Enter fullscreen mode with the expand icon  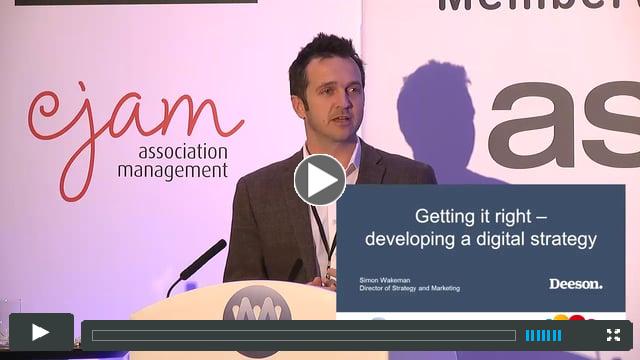(613, 335)
